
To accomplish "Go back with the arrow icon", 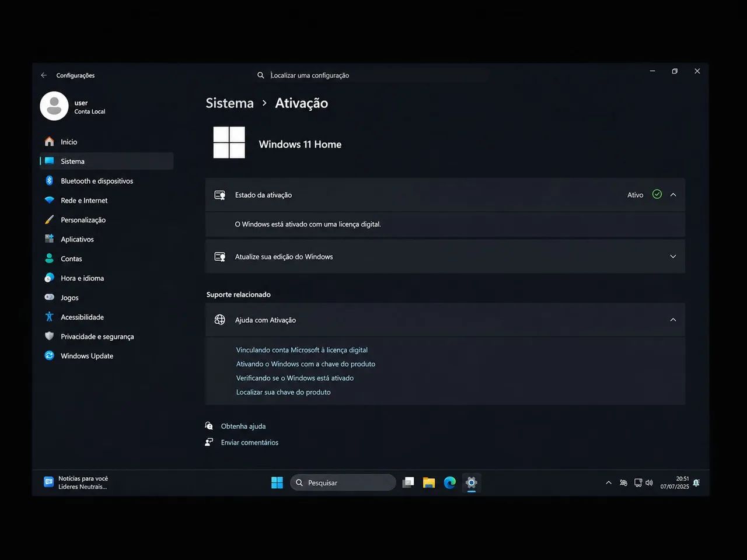I will (x=44, y=75).
